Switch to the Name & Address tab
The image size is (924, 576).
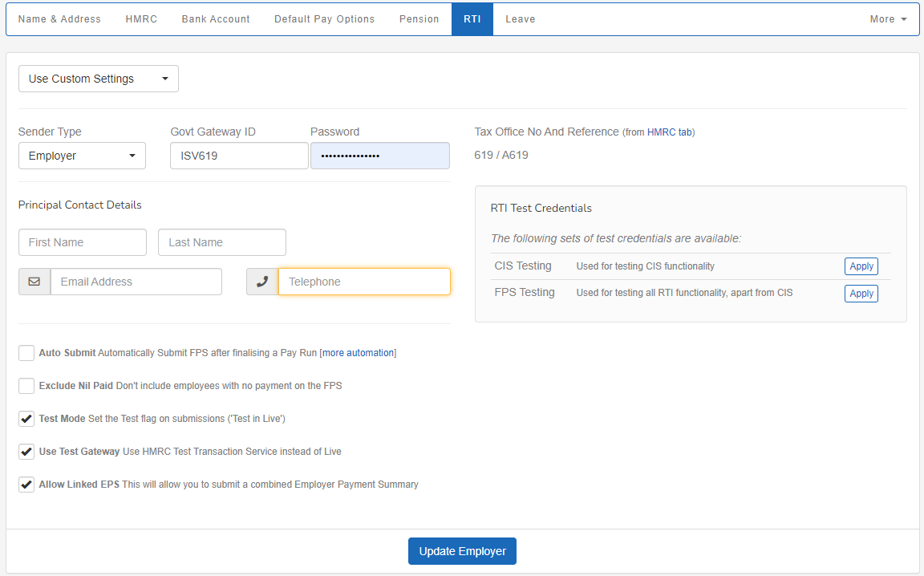(59, 19)
